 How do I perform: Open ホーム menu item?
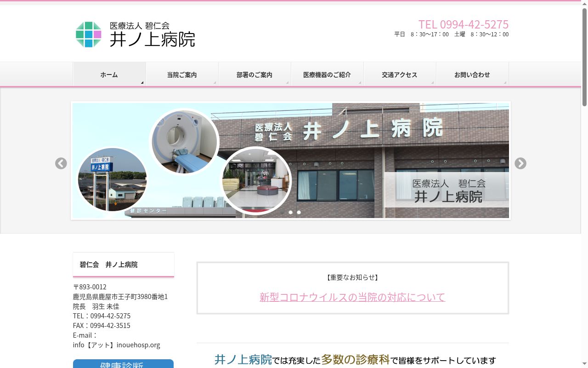point(109,75)
